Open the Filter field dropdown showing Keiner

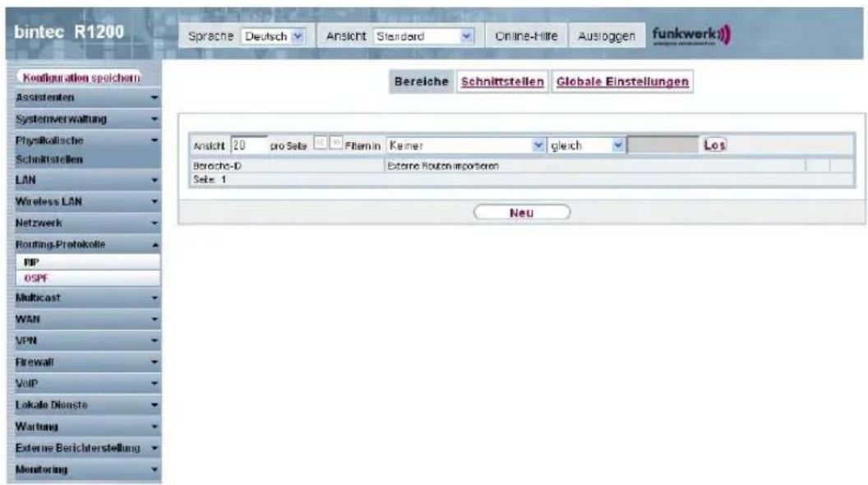pyautogui.click(x=466, y=145)
